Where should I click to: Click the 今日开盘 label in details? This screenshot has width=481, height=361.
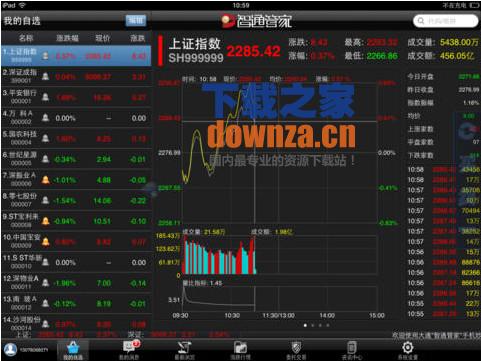click(x=421, y=77)
